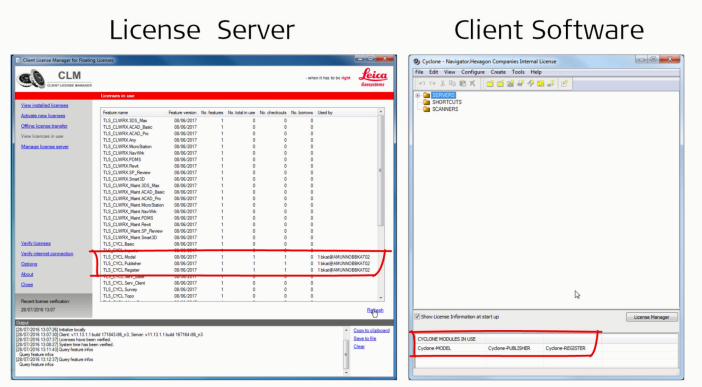Click the No. total in use column header

(241, 112)
